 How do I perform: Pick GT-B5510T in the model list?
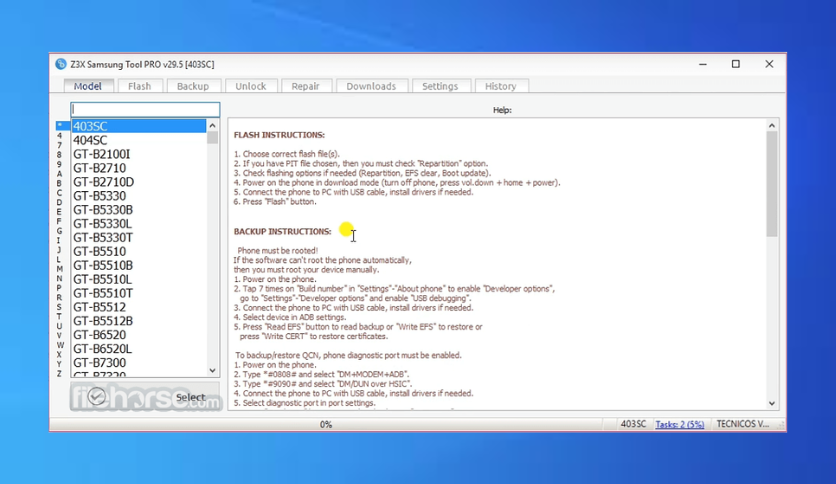139,293
